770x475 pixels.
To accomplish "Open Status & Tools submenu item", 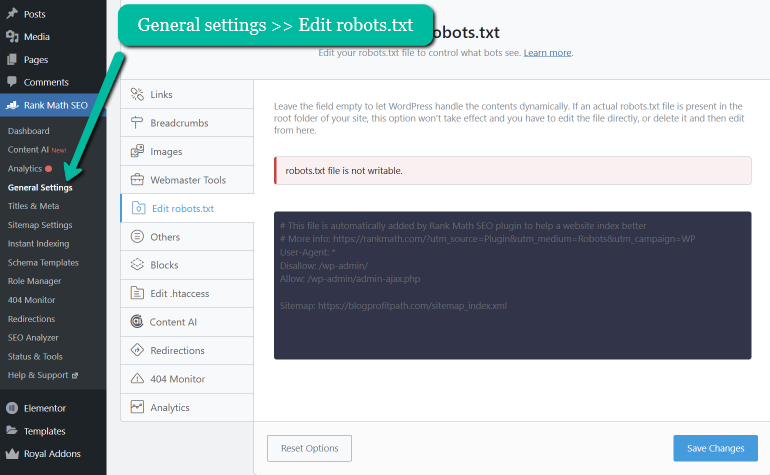I will click(35, 356).
